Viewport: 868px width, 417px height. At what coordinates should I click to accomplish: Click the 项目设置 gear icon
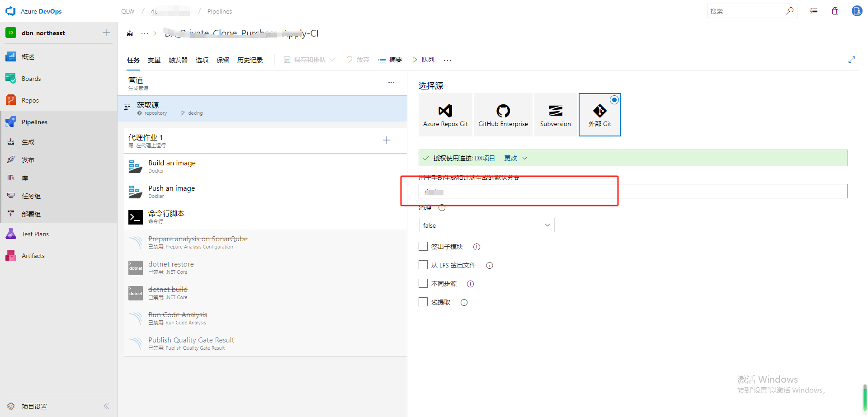point(11,406)
